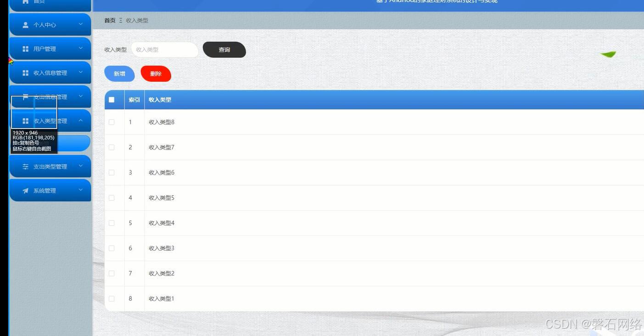Screen dimensions: 644x336
Task: Select the 收入类型4 cell text
Action: (162, 223)
